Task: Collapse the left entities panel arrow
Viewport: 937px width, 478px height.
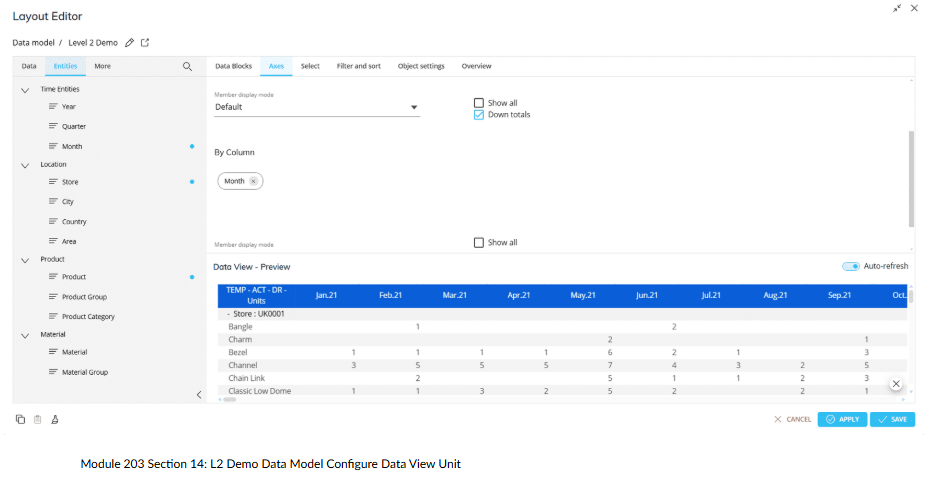Action: coord(199,394)
